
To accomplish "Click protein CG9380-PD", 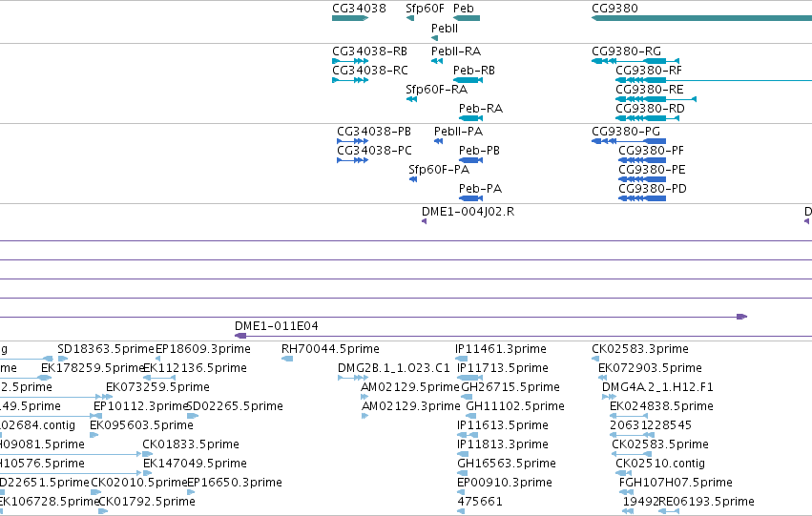I will click(642, 198).
